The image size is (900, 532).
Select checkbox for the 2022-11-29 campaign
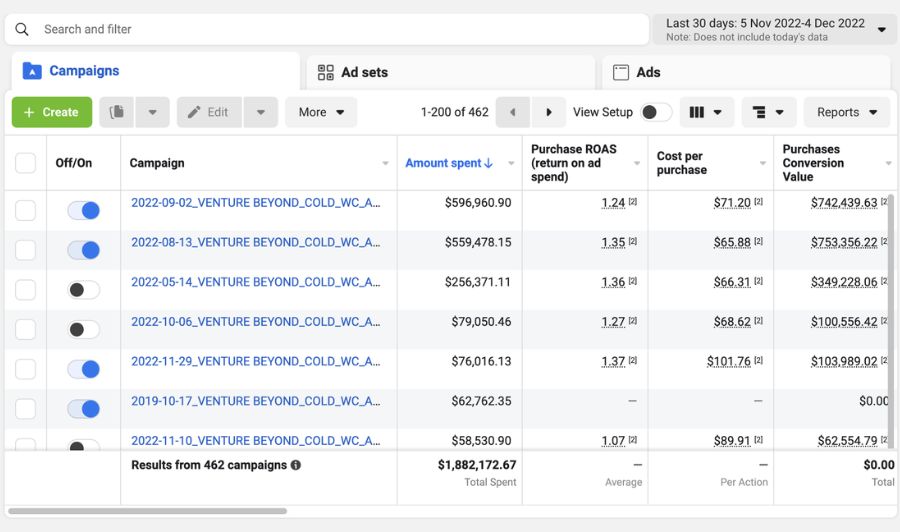pyautogui.click(x=25, y=368)
